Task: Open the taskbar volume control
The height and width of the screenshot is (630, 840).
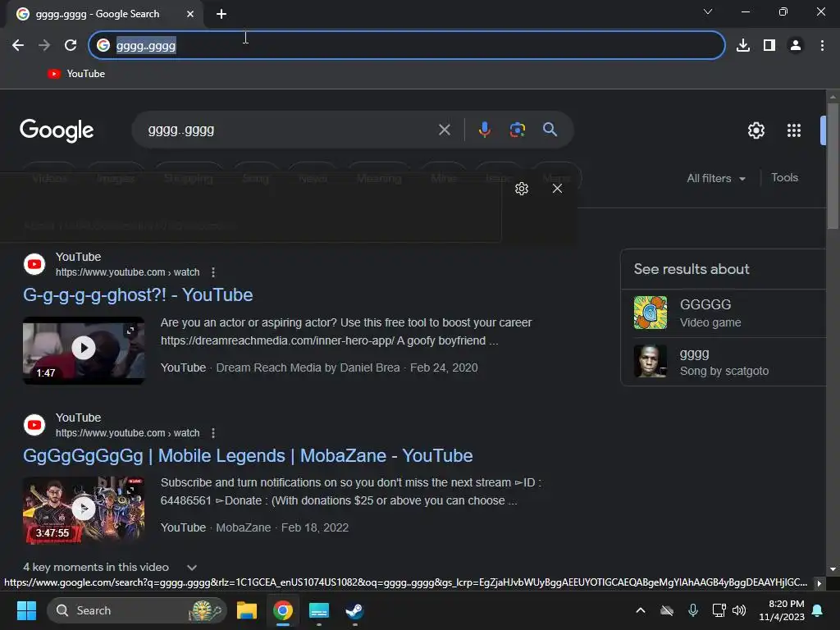Action: (x=739, y=610)
